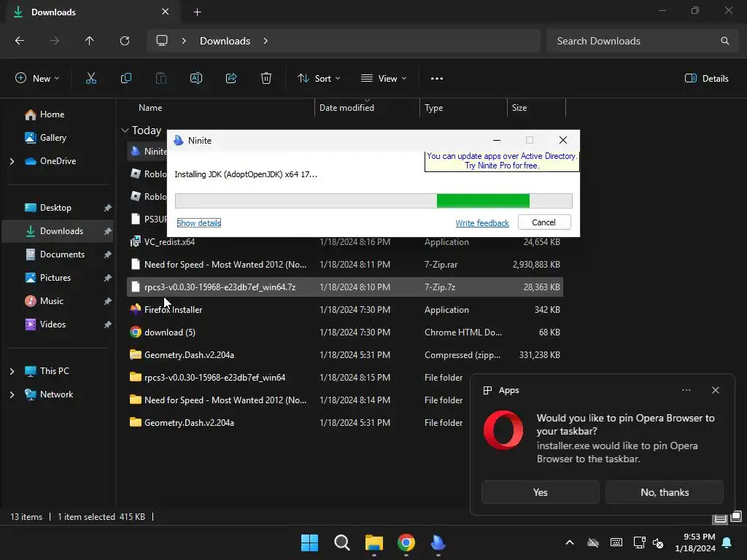747x560 pixels.
Task: Open the See more ellipsis menu
Action: [x=437, y=79]
